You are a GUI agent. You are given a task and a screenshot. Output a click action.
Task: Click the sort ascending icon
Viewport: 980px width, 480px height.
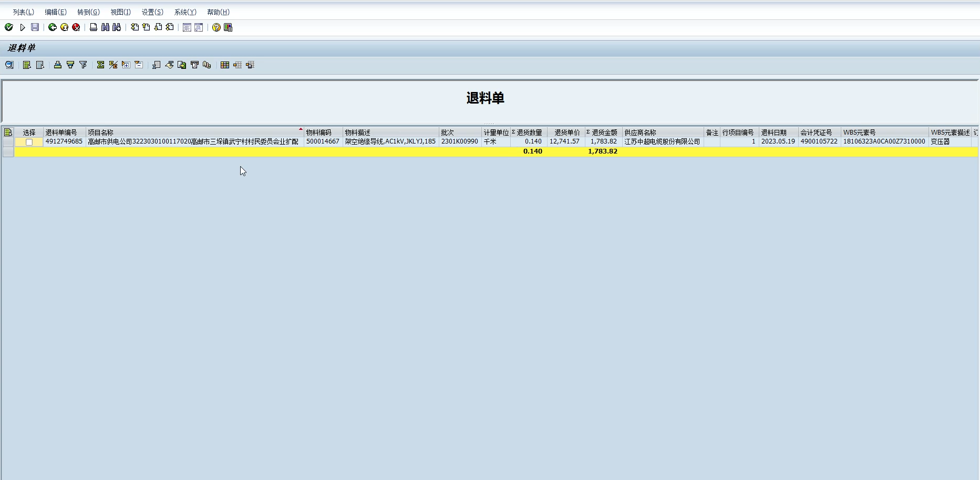tap(58, 65)
